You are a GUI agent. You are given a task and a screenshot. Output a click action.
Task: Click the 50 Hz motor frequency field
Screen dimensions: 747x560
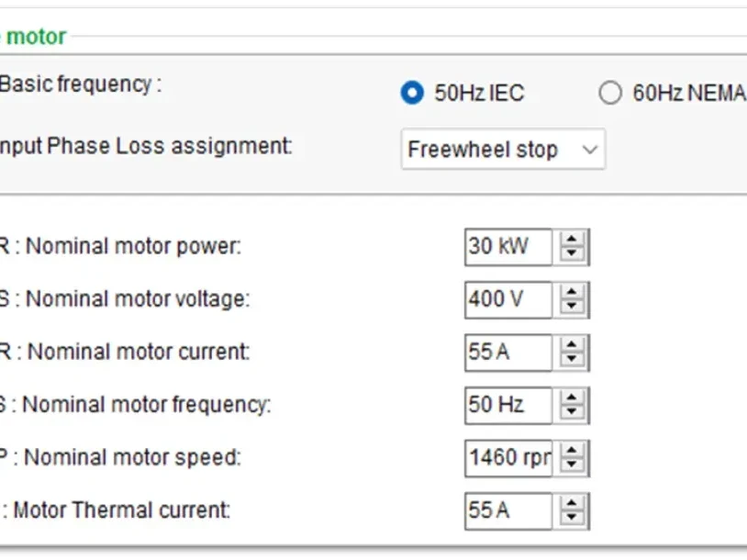click(508, 405)
